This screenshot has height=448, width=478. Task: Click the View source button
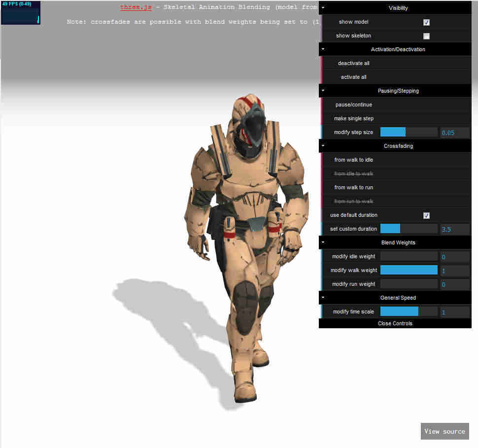[x=444, y=431]
